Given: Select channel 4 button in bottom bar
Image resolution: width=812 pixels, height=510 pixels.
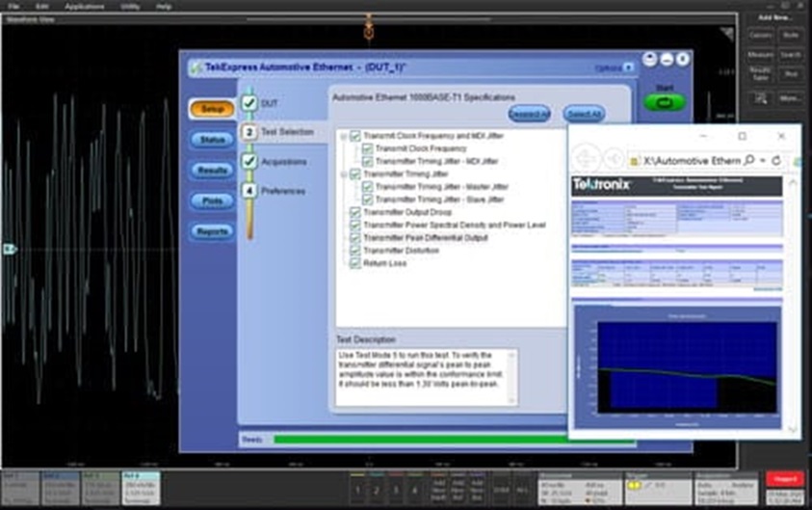Looking at the screenshot, I should pos(415,489).
